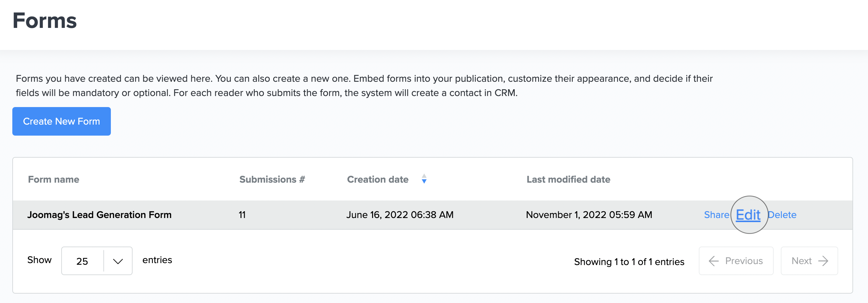Image resolution: width=868 pixels, height=303 pixels.
Task: Click the left arrow icon beside Previous
Action: (x=713, y=261)
